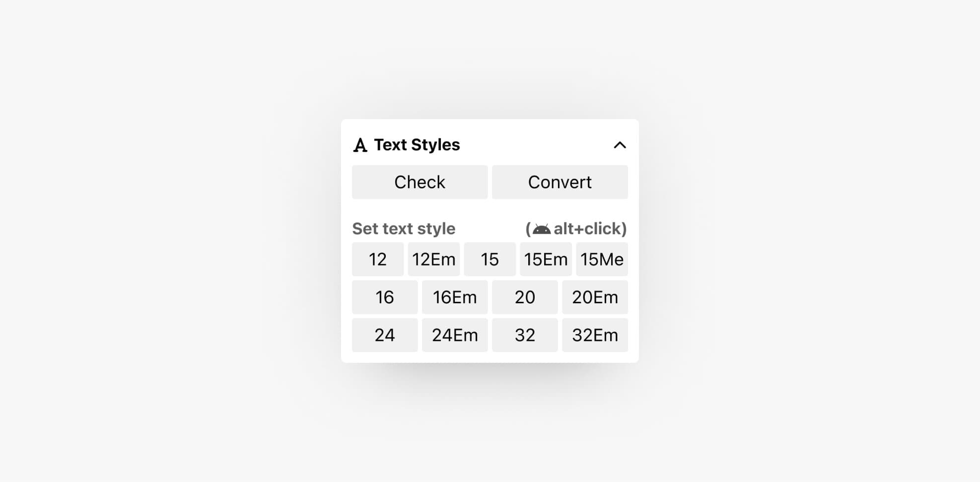Set text style to 16Em
This screenshot has height=482, width=980.
tap(455, 297)
